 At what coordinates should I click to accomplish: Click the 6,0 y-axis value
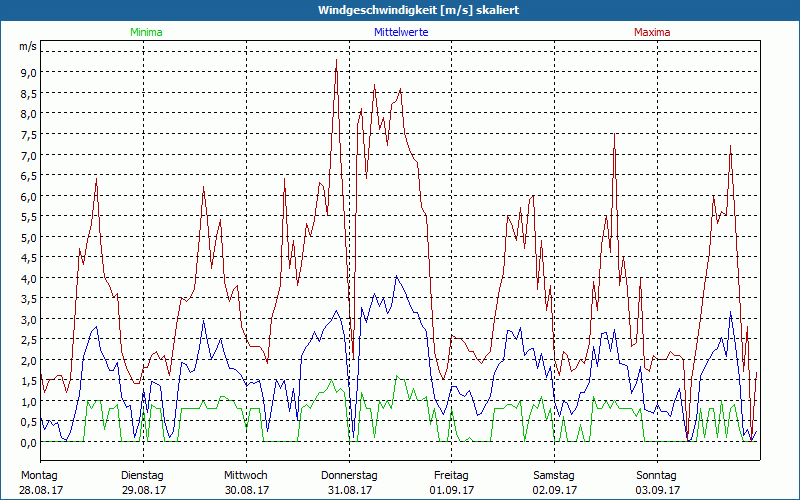point(29,196)
